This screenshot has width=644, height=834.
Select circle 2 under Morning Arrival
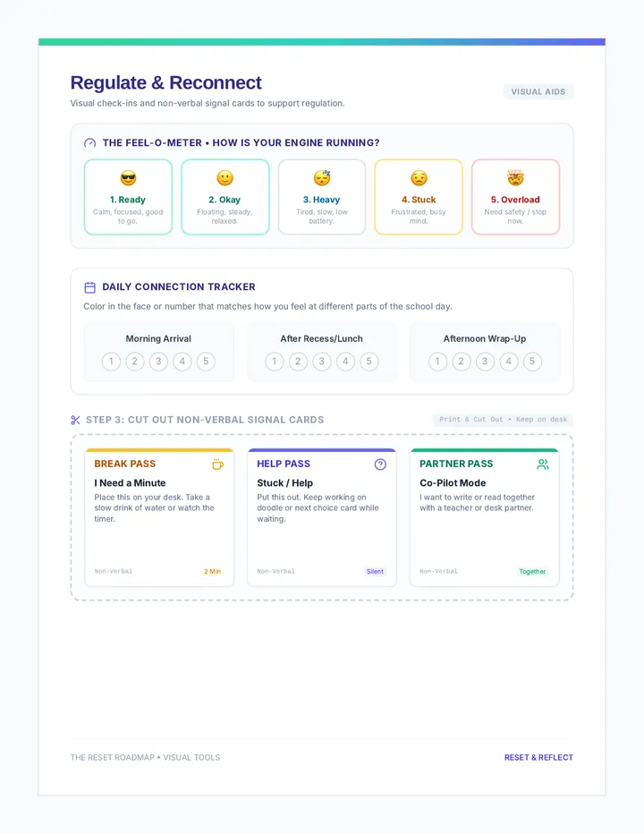coord(135,362)
